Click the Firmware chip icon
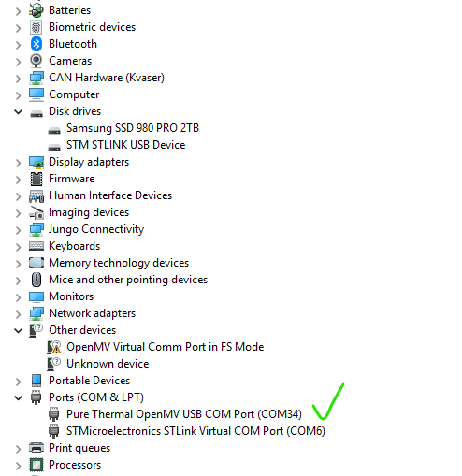The height and width of the screenshot is (476, 462). point(36,179)
